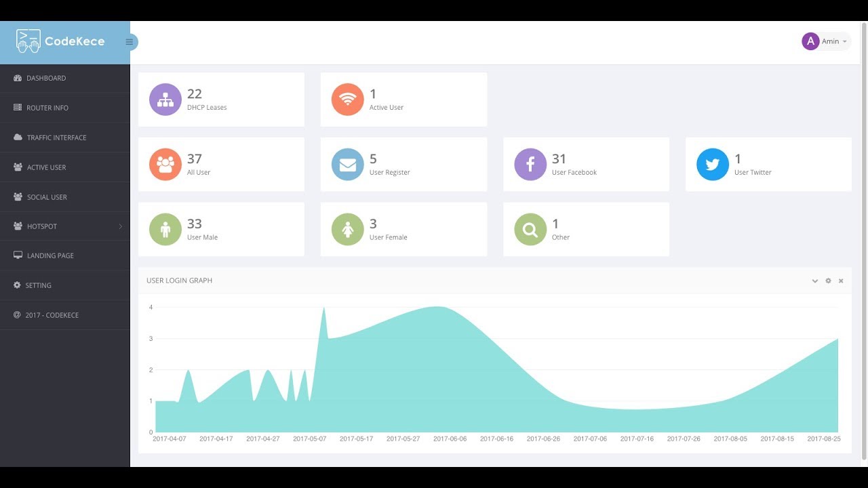868x488 pixels.
Task: Click the Router Info server icon
Action: (18, 108)
